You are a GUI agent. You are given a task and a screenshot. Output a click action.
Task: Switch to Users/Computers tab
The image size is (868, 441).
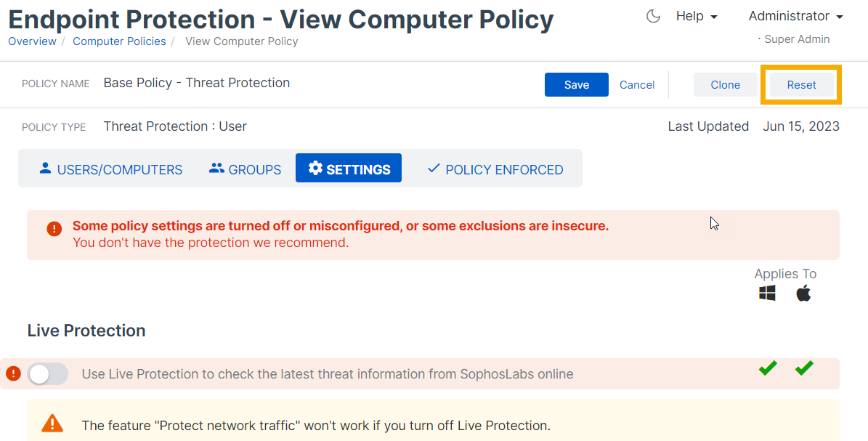[x=110, y=169]
